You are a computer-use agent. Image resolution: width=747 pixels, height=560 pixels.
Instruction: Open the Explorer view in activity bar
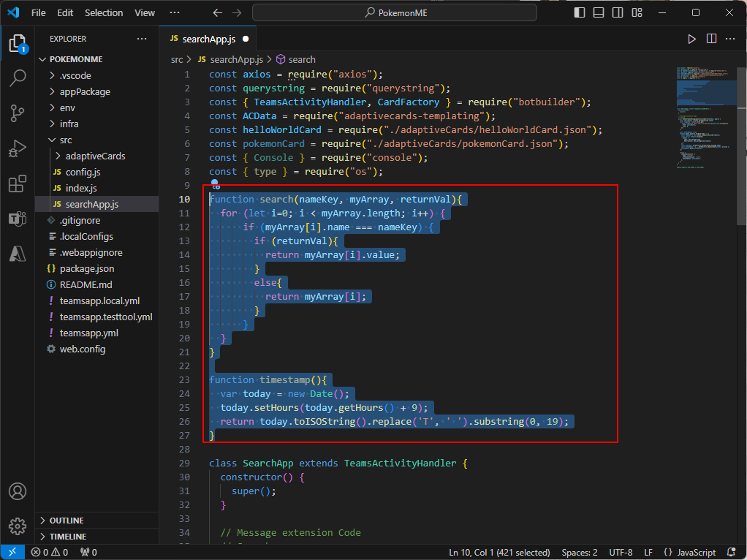(18, 43)
